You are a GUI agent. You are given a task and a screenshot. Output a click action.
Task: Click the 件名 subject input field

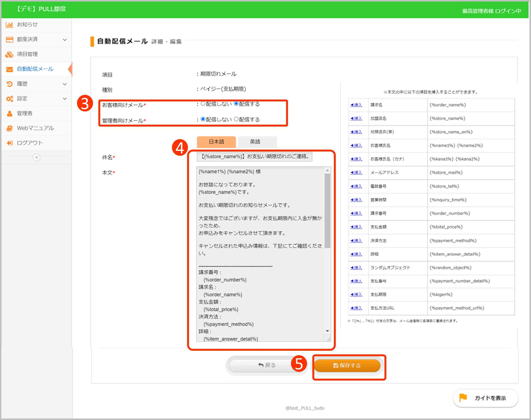(254, 157)
